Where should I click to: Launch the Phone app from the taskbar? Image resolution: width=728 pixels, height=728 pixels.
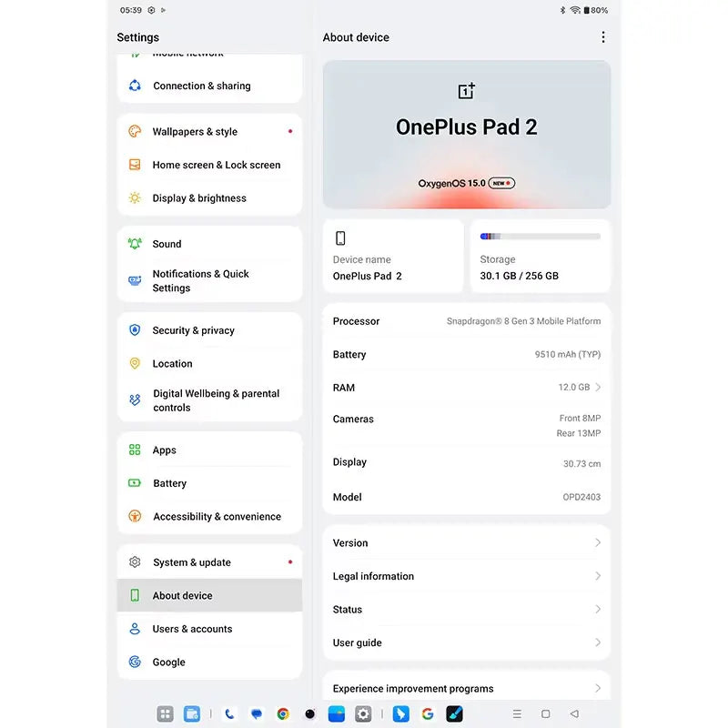(229, 713)
